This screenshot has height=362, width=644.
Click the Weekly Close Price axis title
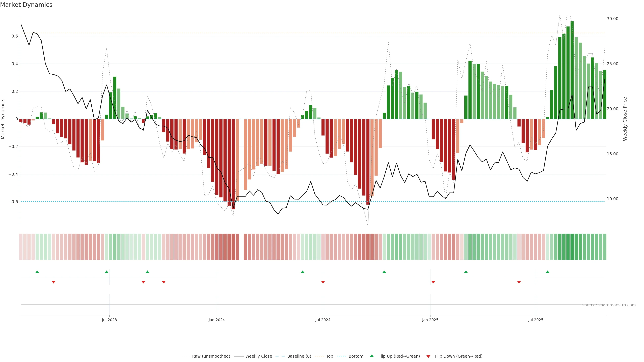pos(625,119)
